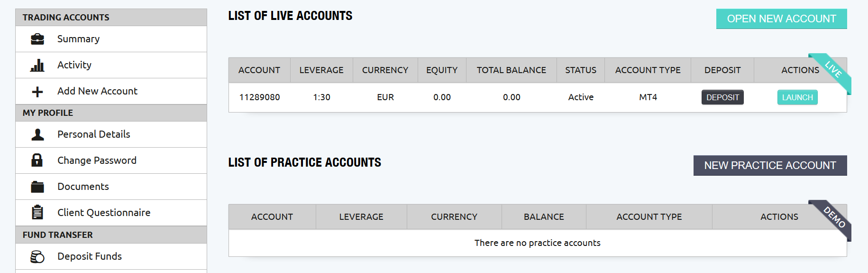868x273 pixels.
Task: Click Deposit button for account 11289080
Action: pyautogui.click(x=722, y=97)
